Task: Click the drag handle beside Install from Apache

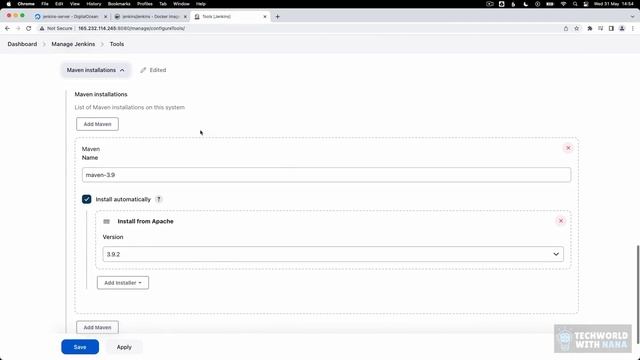Action: 107,221
